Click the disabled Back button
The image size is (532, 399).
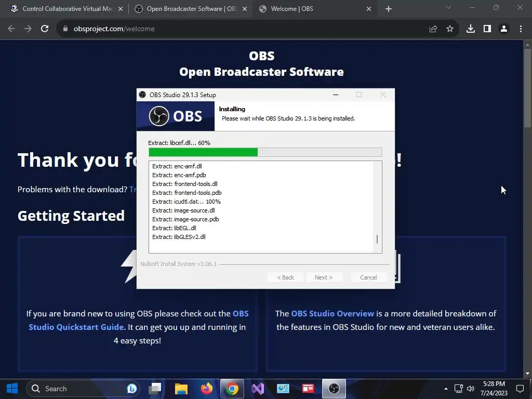[x=285, y=277]
